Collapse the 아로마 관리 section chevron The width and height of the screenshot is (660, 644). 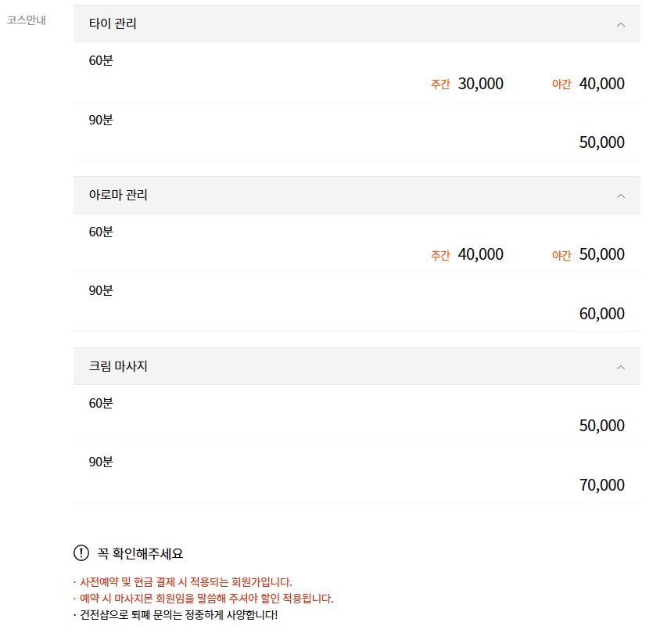(621, 195)
